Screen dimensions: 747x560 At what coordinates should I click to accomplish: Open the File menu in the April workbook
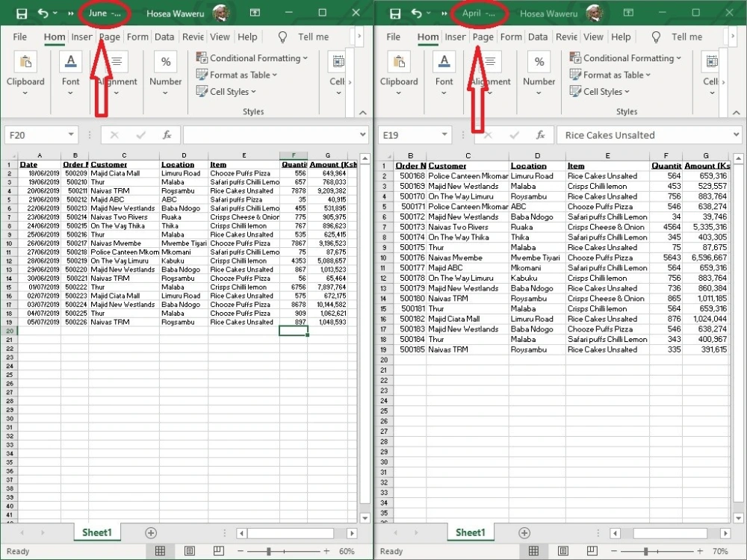[x=392, y=37]
